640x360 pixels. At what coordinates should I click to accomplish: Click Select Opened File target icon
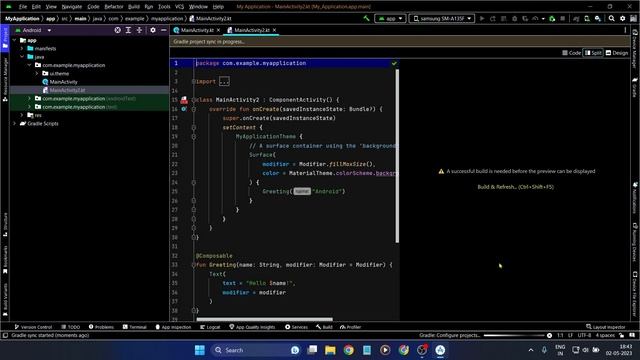[117, 30]
